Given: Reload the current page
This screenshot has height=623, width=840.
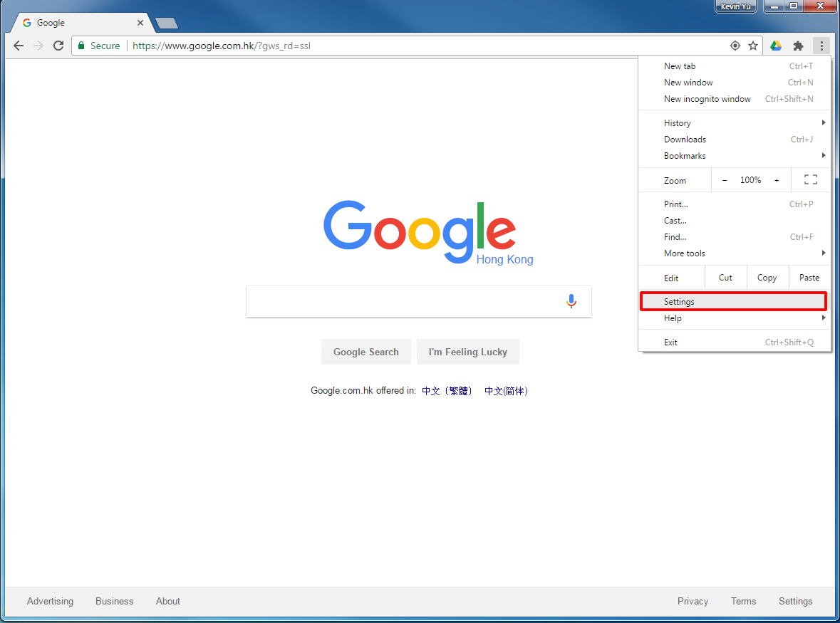Looking at the screenshot, I should (x=58, y=46).
